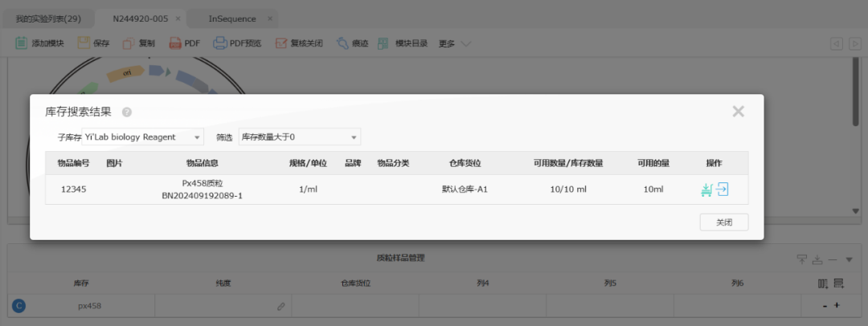The width and height of the screenshot is (868, 326).
Task: Expand the 质粒样品管理 triangle dropdown menu
Action: pyautogui.click(x=849, y=259)
